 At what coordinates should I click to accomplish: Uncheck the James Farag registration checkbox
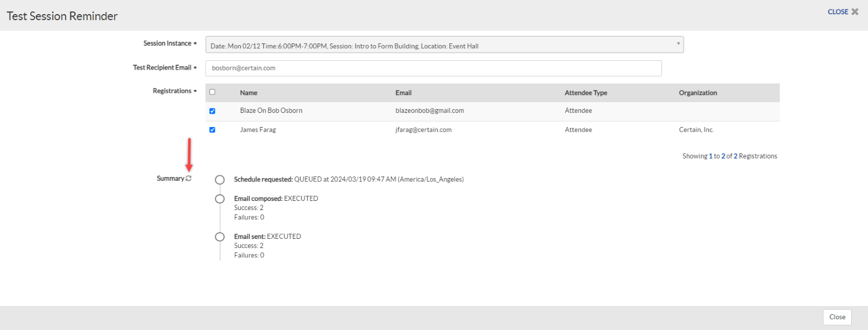click(212, 130)
